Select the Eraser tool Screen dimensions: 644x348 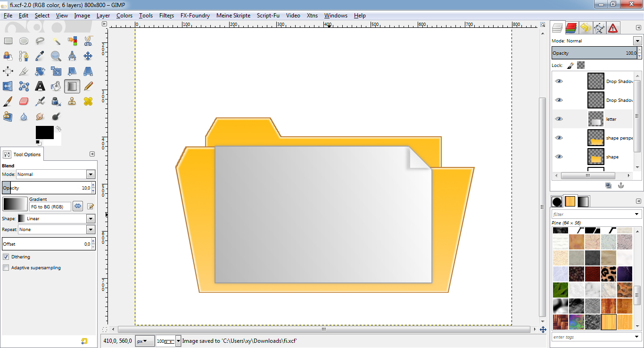click(24, 101)
